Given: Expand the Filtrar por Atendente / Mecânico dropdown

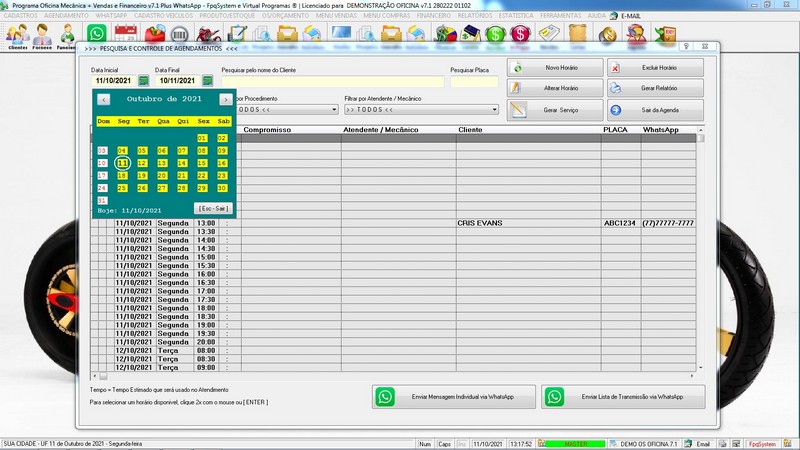Looking at the screenshot, I should tap(494, 110).
